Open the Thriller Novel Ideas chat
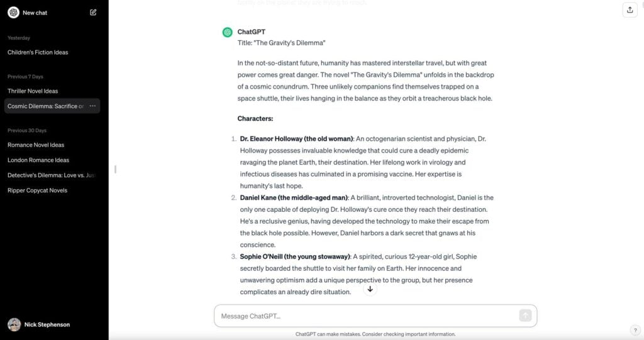 click(33, 91)
